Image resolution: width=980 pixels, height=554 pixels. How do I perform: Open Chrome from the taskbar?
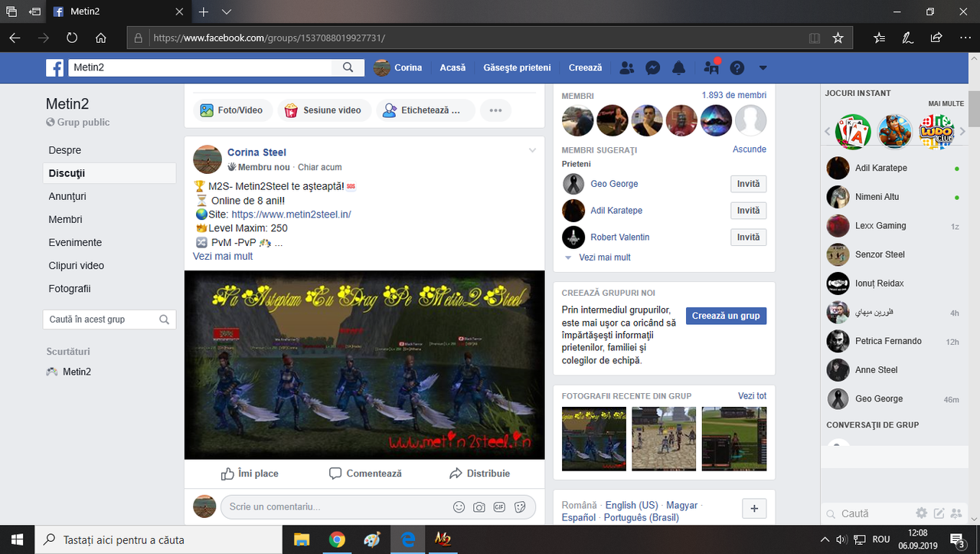(337, 540)
